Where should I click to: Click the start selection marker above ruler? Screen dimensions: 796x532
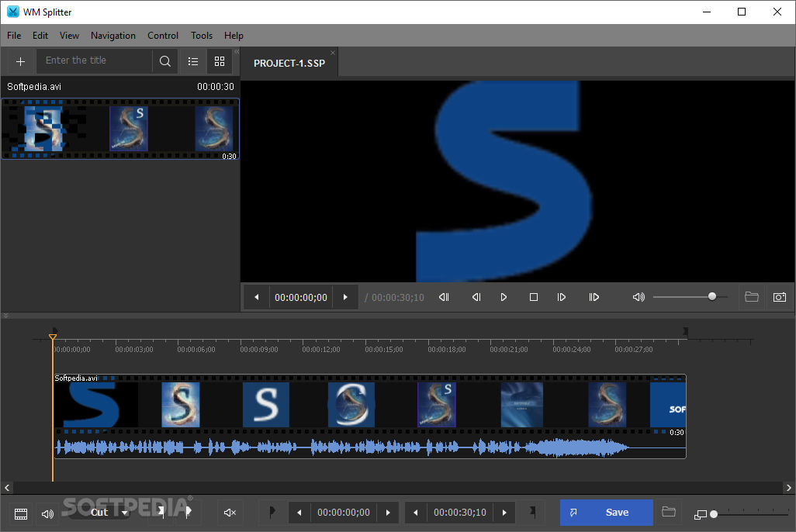(55, 331)
